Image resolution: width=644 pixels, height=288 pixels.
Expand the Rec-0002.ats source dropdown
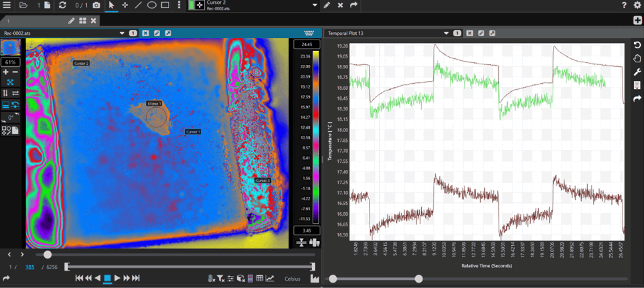pyautogui.click(x=122, y=33)
